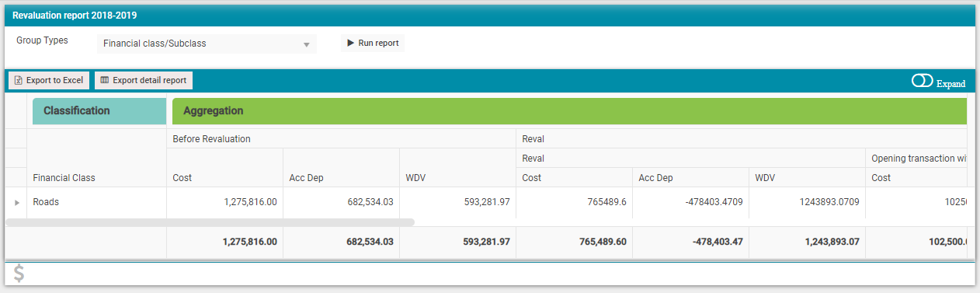
Task: Click the horizontal scrollbar under the Roads row
Action: (210, 222)
